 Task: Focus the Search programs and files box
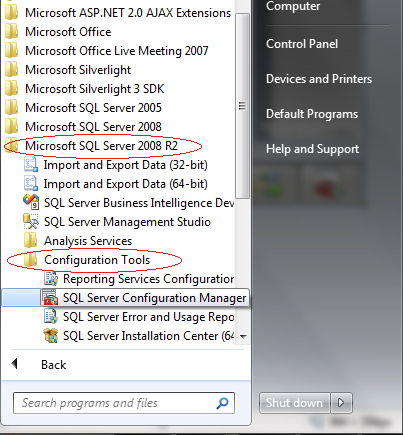(124, 403)
